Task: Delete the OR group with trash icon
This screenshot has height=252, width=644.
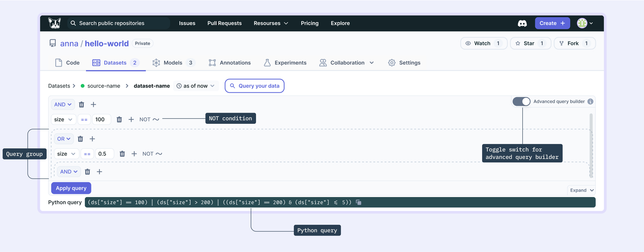Action: (80, 139)
